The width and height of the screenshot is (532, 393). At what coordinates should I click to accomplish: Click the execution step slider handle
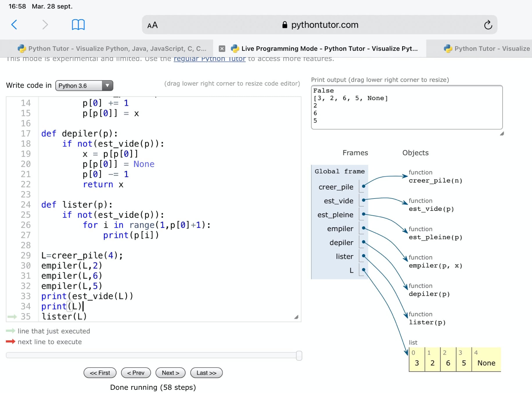click(x=299, y=356)
